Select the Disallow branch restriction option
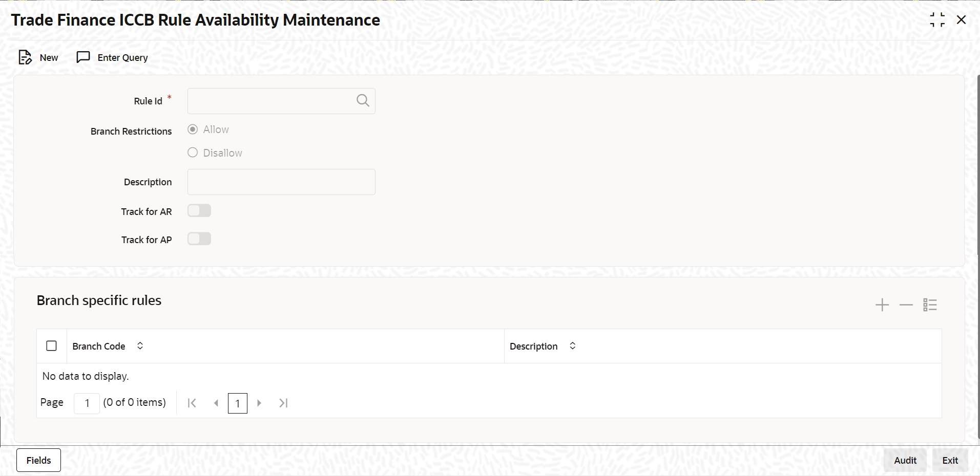Viewport: 980px width, 476px height. click(193, 153)
